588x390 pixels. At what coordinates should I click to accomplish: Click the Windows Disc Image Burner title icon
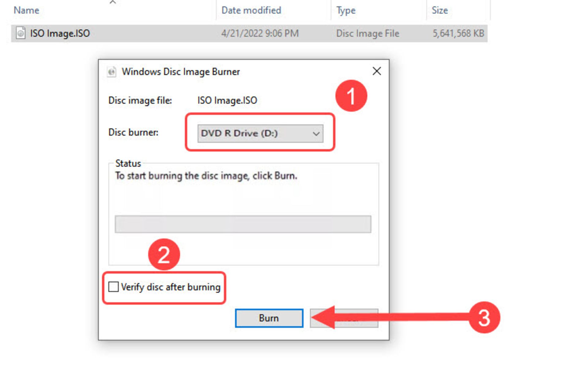[112, 72]
